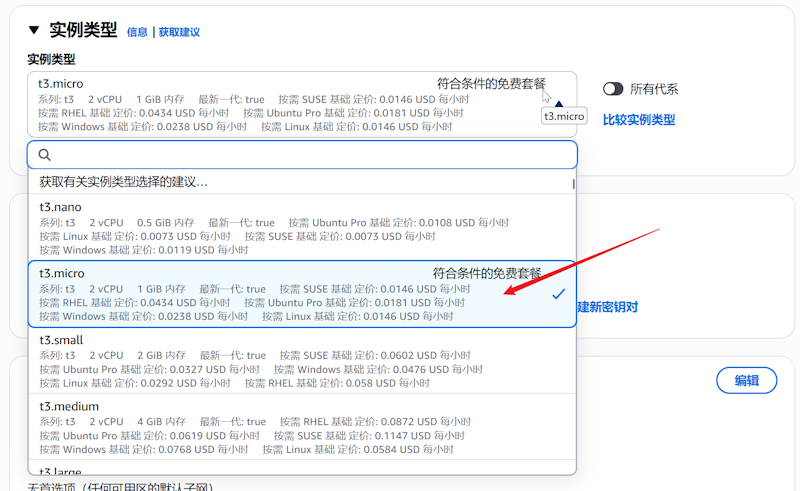
Task: Focus the instance type search box
Action: 310,155
